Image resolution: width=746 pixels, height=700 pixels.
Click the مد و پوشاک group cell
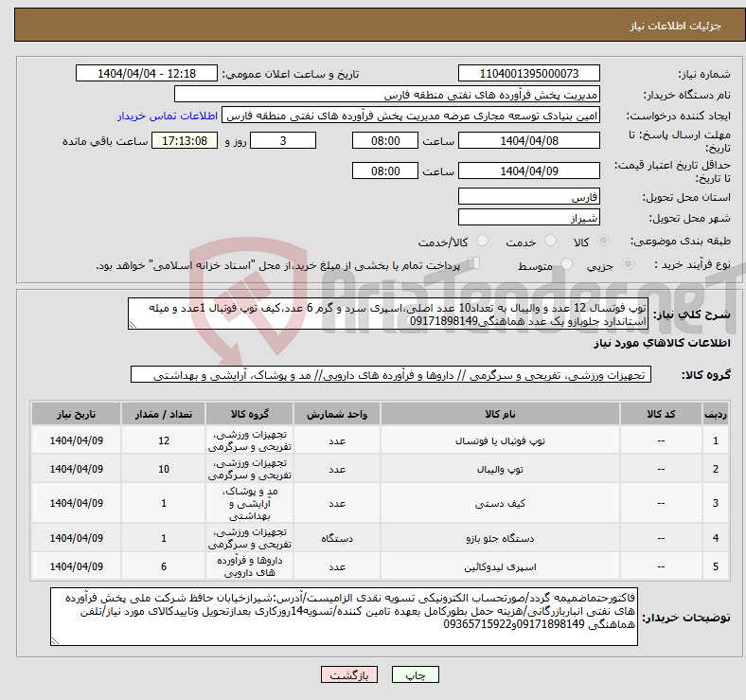pyautogui.click(x=250, y=503)
